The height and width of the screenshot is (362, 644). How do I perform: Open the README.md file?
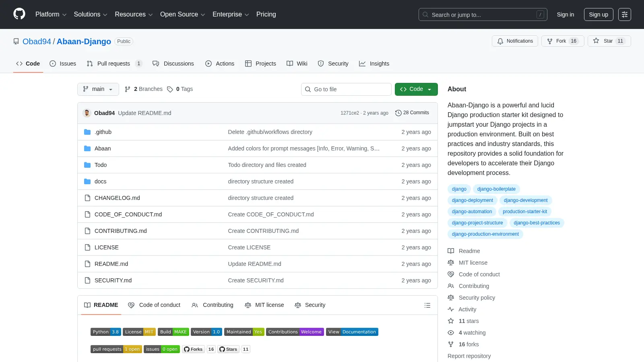point(111,264)
